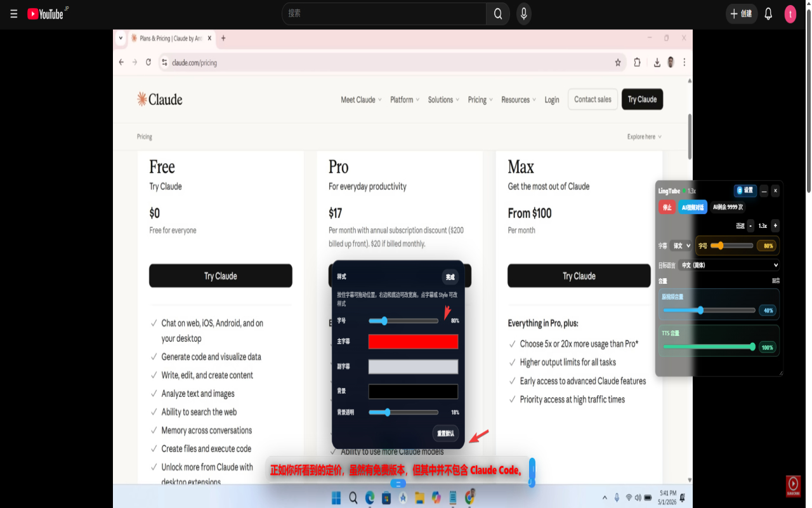The image size is (812, 508).
Task: Adjust the TTS 音量 slider
Action: [709, 347]
